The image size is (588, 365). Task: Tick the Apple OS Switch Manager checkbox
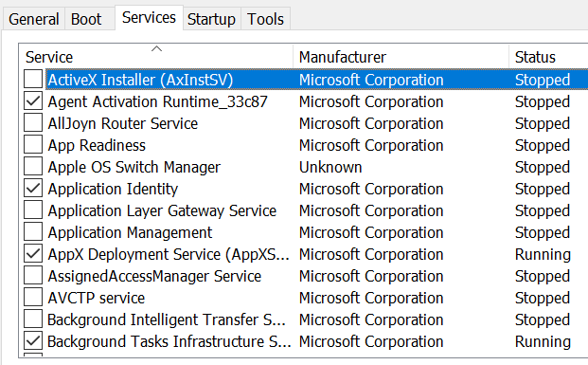(33, 166)
